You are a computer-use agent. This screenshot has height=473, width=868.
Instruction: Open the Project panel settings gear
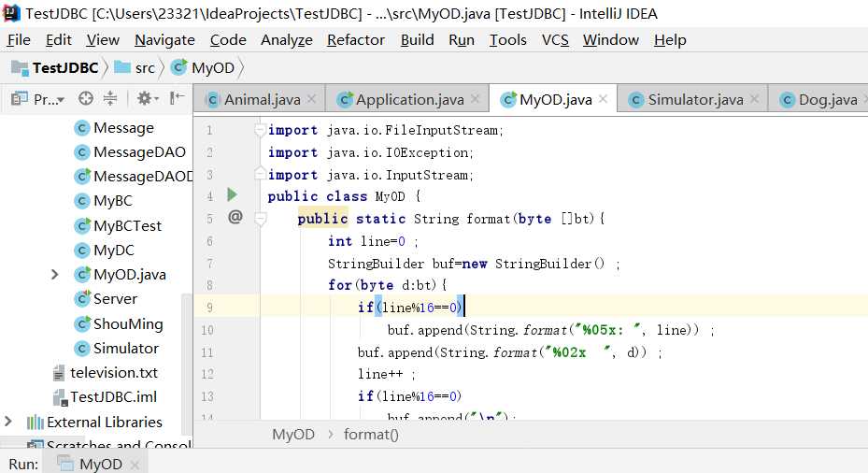[x=147, y=98]
